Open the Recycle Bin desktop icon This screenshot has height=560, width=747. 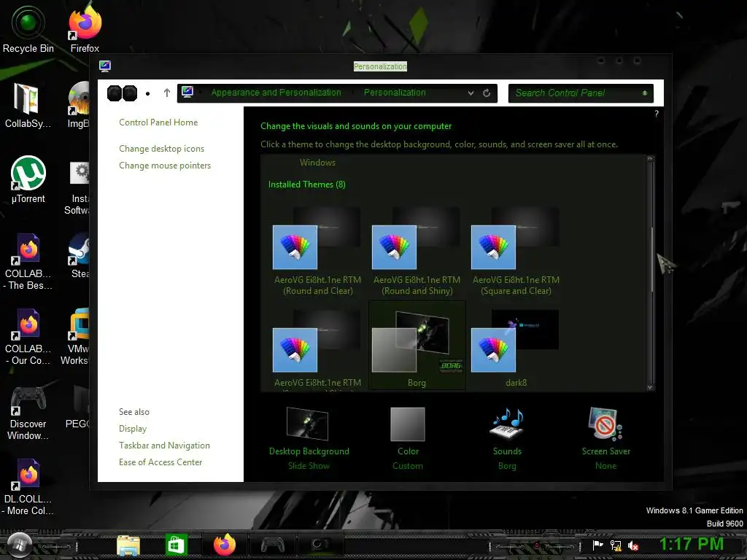click(28, 28)
